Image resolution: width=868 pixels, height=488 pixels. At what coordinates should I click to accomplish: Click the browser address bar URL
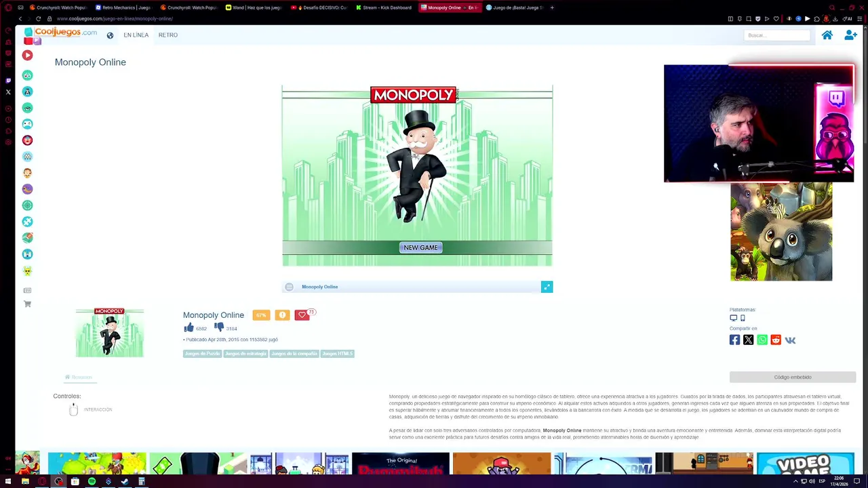tap(115, 19)
